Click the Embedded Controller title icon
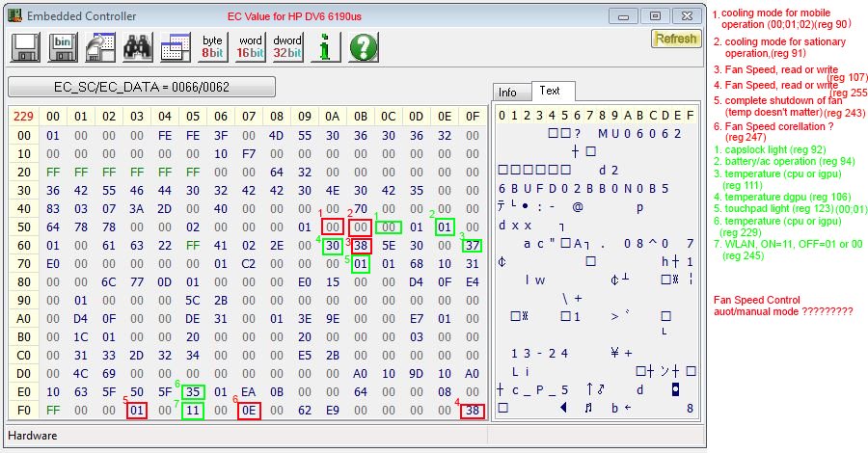868x453 pixels. 14,16
